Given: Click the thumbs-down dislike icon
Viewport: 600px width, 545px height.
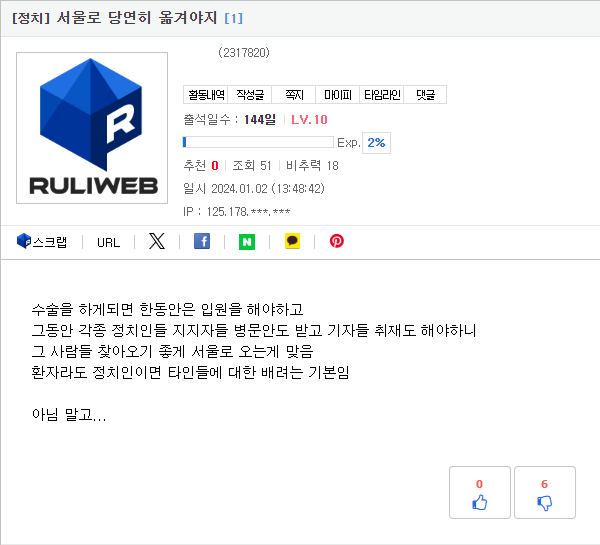Looking at the screenshot, I should pos(545,503).
